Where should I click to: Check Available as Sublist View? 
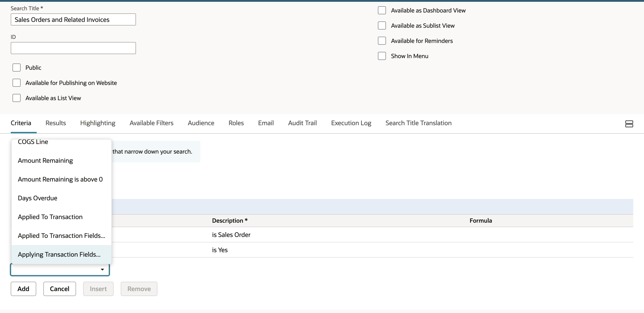click(382, 25)
